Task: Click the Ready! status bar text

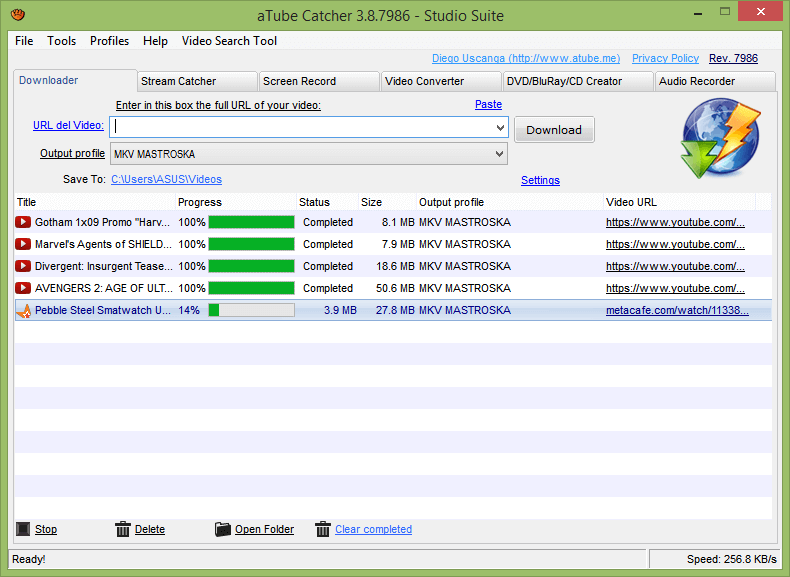Action: pyautogui.click(x=29, y=559)
